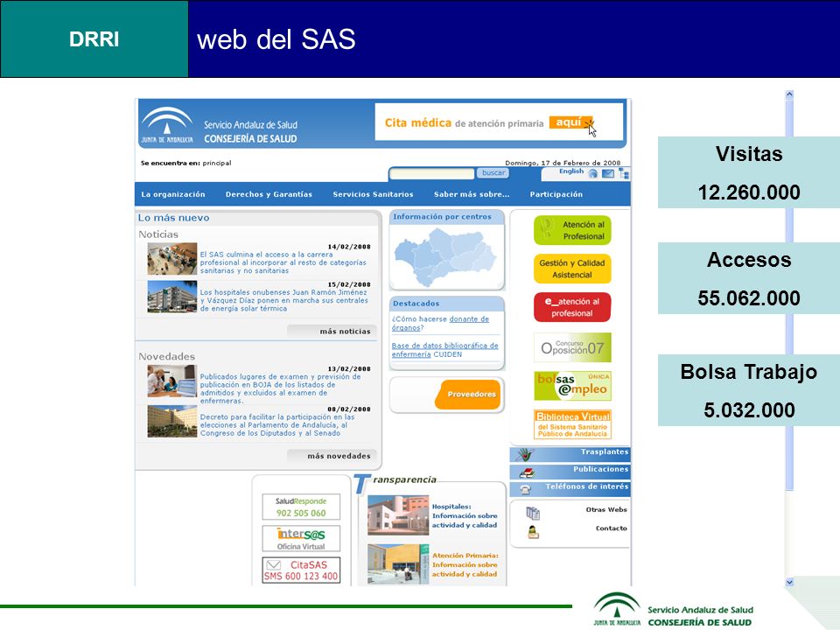Click the Accesos 55.062.000 stat box
The height and width of the screenshot is (630, 840).
point(748,278)
